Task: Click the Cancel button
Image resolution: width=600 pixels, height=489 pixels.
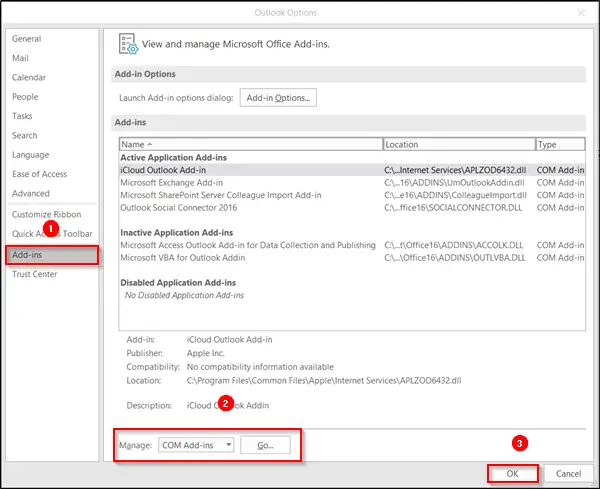Action: pos(568,474)
